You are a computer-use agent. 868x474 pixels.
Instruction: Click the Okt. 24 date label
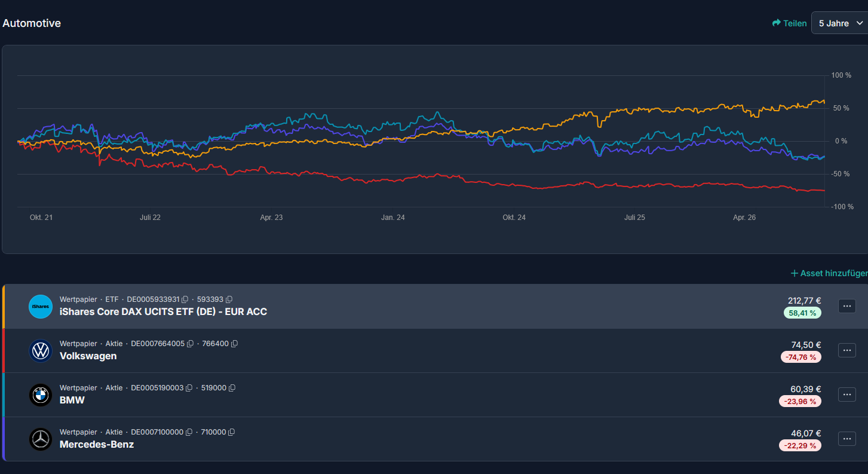[x=514, y=218]
